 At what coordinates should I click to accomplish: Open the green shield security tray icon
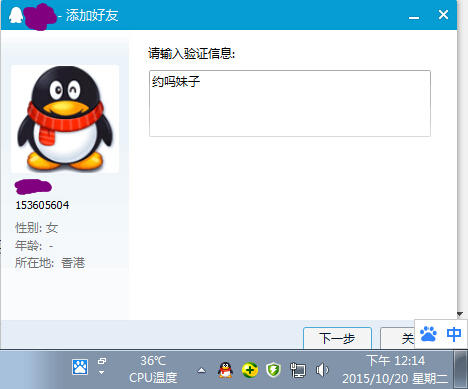[273, 370]
